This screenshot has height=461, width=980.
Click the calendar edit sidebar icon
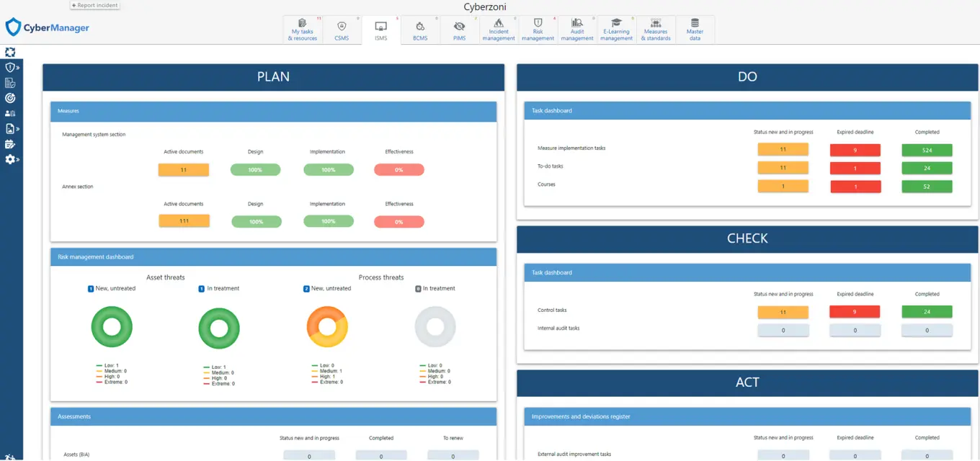tap(10, 144)
